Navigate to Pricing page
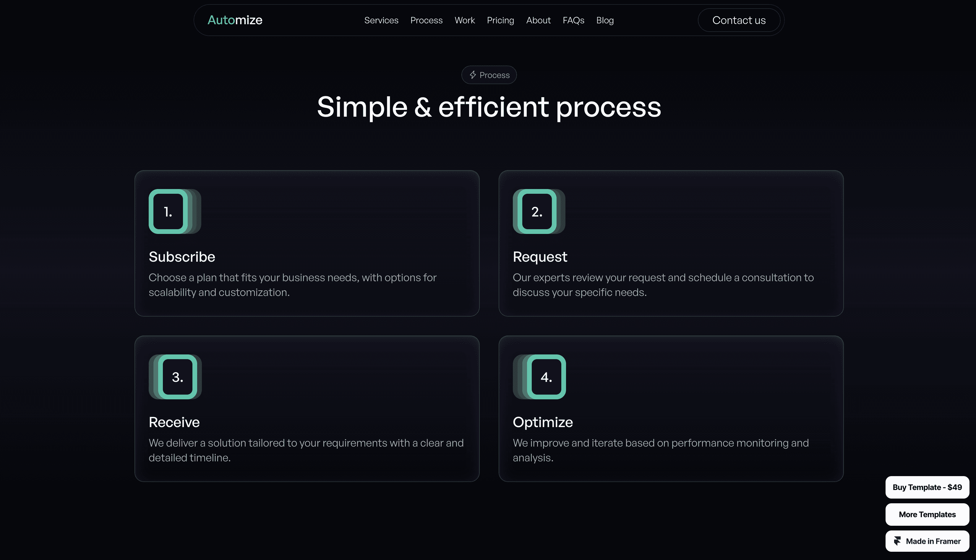The height and width of the screenshot is (560, 976). 500,20
